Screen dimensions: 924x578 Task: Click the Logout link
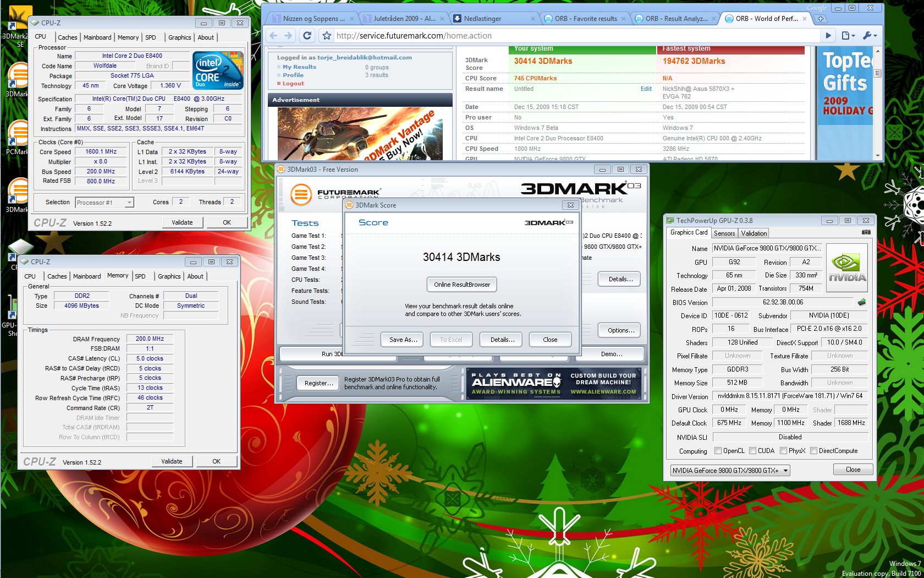pyautogui.click(x=293, y=84)
